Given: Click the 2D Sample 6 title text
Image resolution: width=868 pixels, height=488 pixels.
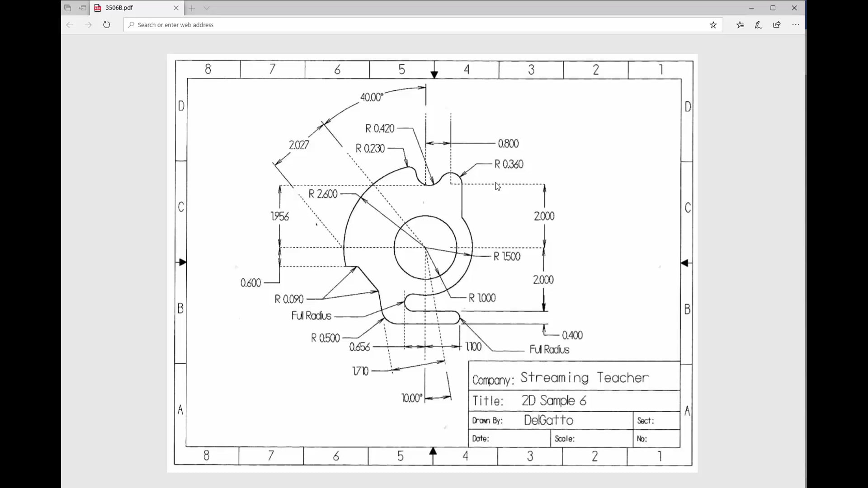Looking at the screenshot, I should [554, 401].
